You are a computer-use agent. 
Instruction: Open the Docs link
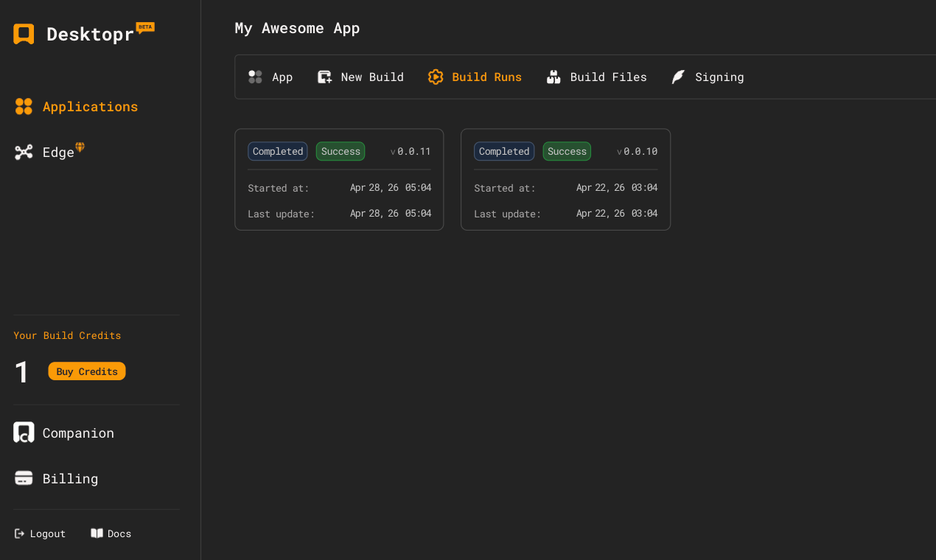tap(119, 533)
